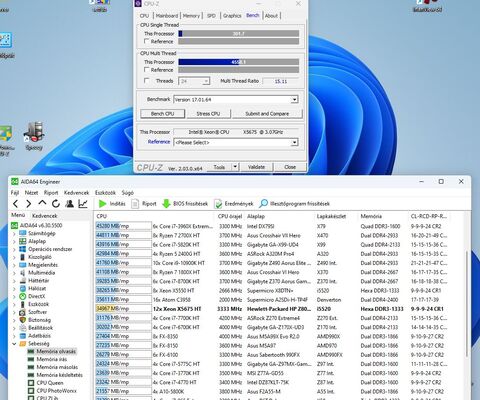Switch to Kedvencek panel tab in sidebar

45,216
